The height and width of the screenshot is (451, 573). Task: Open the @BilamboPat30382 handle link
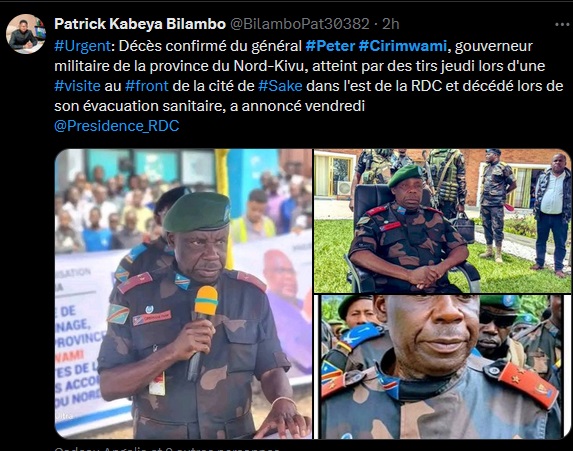tap(300, 24)
